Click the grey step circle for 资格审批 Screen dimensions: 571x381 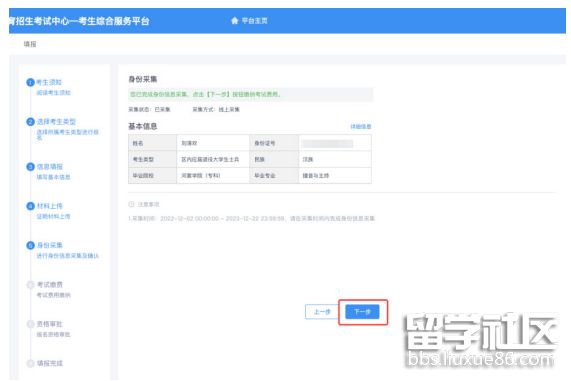click(30, 324)
